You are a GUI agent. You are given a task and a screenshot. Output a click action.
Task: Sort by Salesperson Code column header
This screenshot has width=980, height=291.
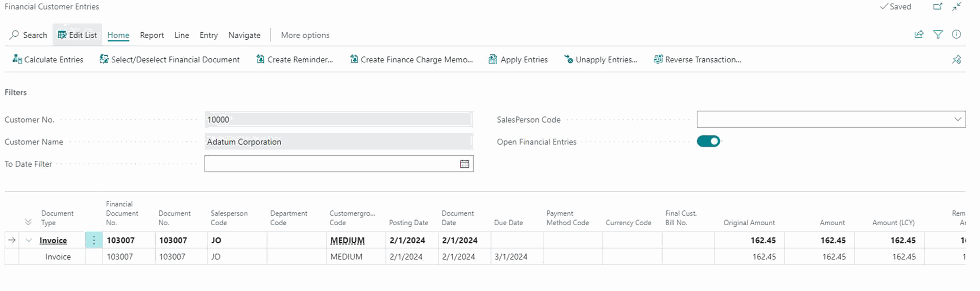point(229,218)
